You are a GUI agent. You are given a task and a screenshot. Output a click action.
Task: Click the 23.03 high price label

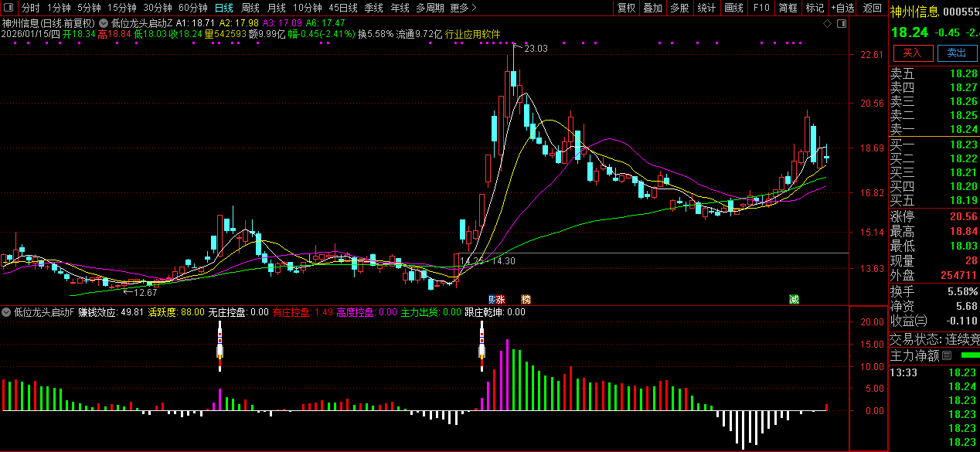[x=536, y=49]
